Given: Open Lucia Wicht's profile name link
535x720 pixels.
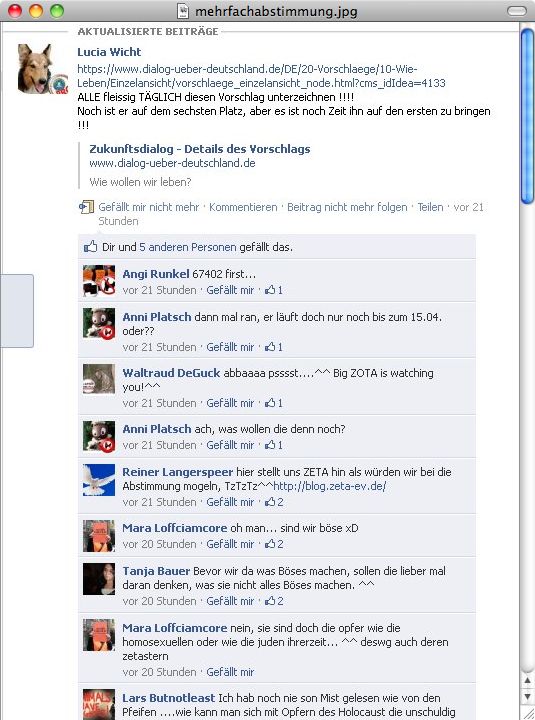Looking at the screenshot, I should [109, 52].
